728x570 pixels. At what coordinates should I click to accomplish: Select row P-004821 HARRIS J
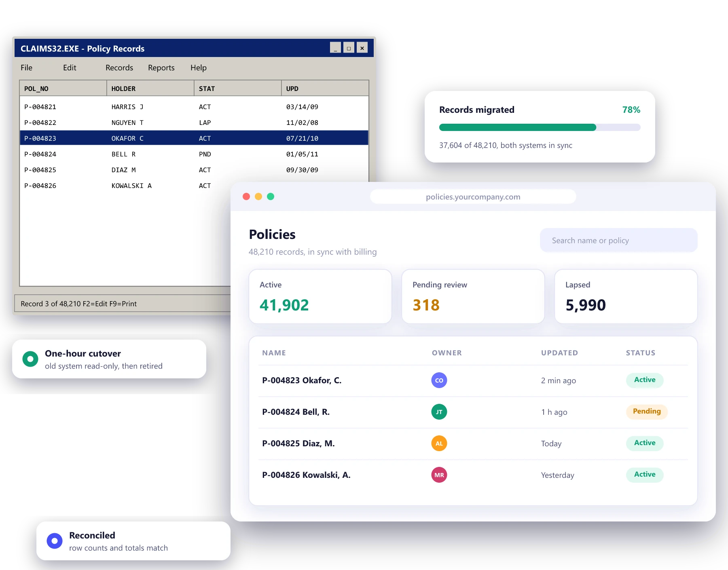point(194,107)
